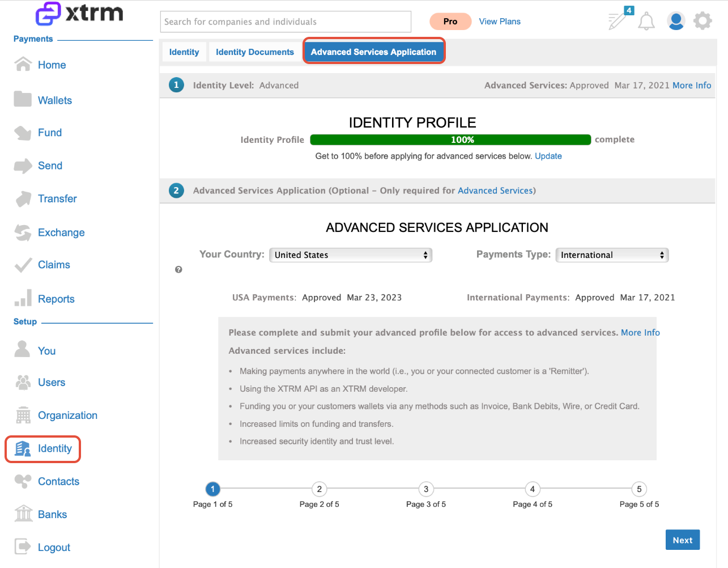Open the View Plans link

pos(500,22)
